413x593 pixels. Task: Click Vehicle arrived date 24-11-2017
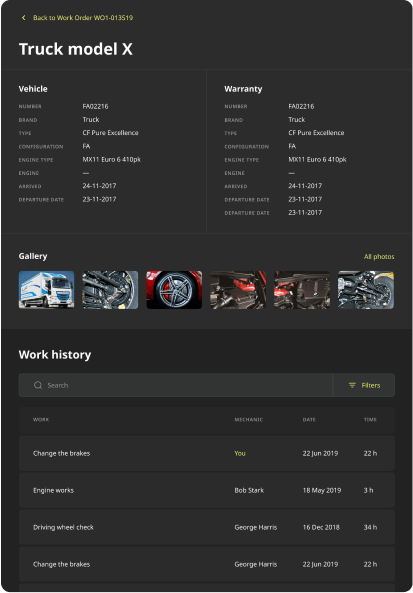point(99,186)
